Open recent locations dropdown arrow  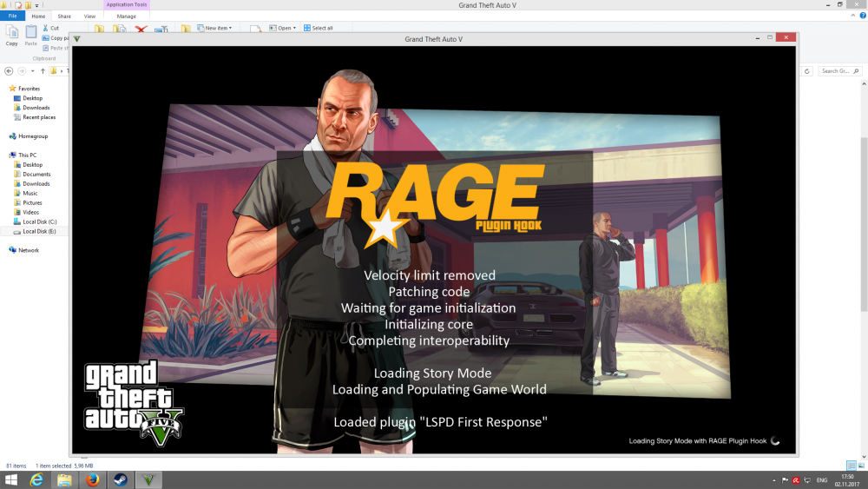[33, 71]
